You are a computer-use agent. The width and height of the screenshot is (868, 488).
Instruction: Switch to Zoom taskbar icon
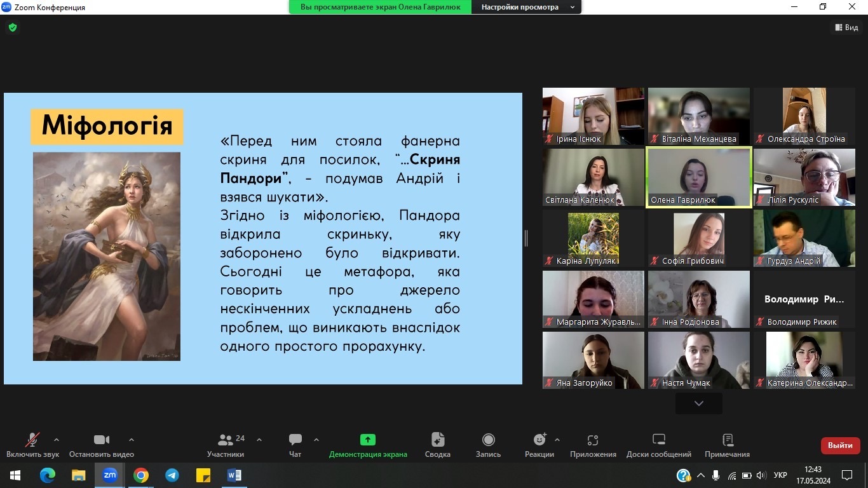tap(110, 475)
